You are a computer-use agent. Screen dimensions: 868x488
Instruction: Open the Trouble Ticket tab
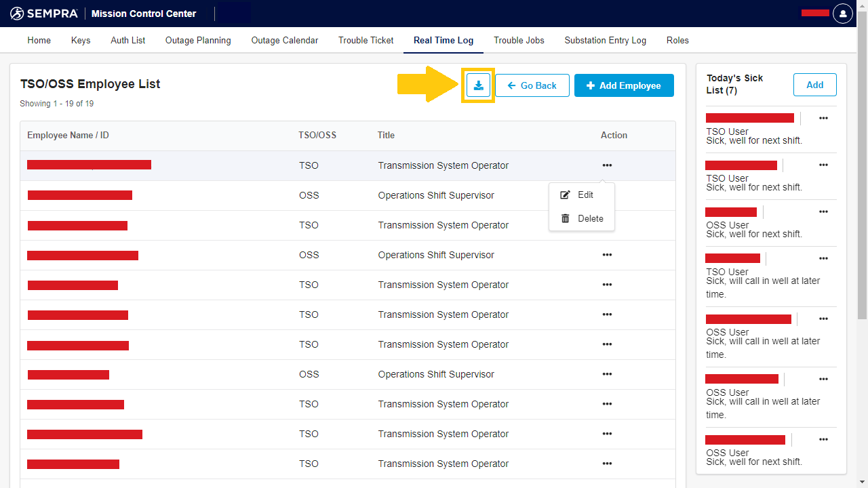click(366, 41)
